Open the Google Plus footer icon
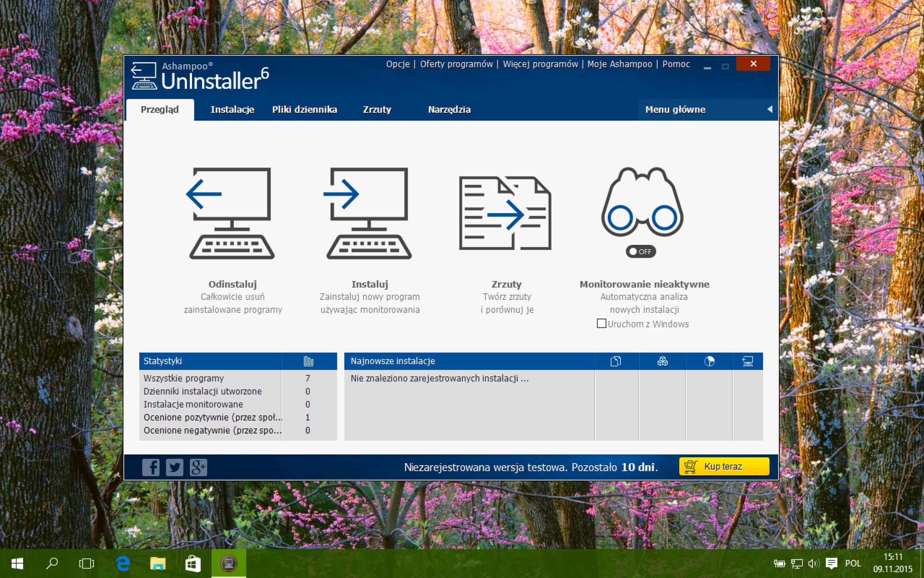 pyautogui.click(x=198, y=467)
